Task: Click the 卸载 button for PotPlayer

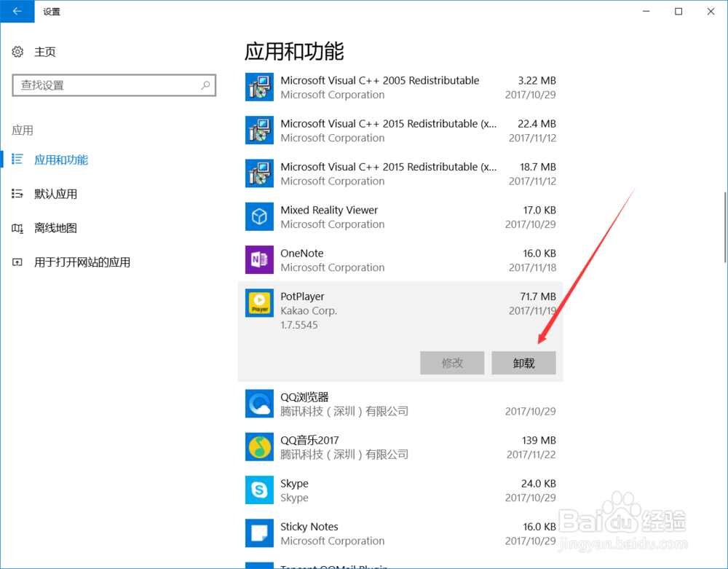Action: click(523, 363)
